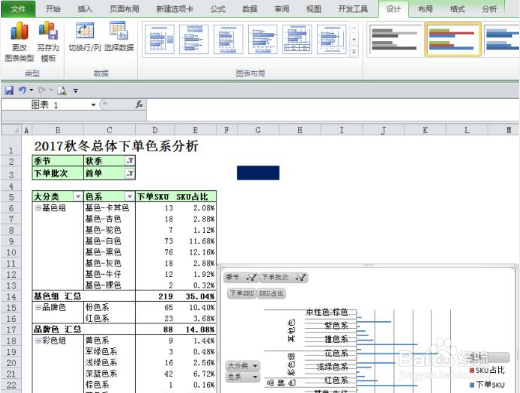Switch to the 开发工具 (Developer) tab
Image resolution: width=520 pixels, height=393 pixels.
coord(353,9)
